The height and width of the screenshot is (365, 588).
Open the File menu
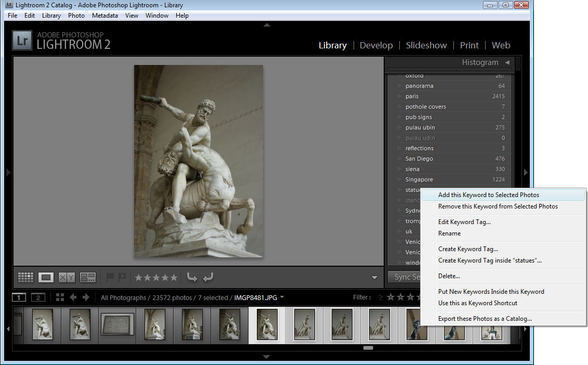12,16
